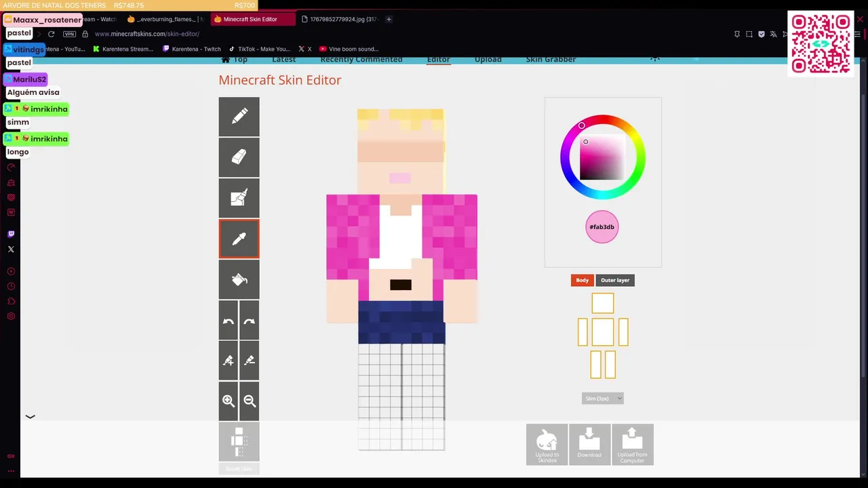The image size is (868, 488).
Task: Open Karentena - Twitch bookmark
Action: [x=191, y=49]
